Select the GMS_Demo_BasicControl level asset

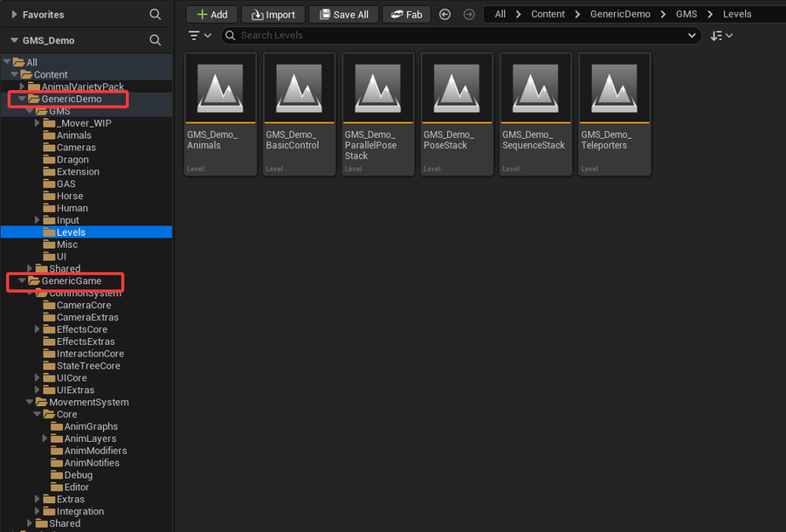[300, 114]
